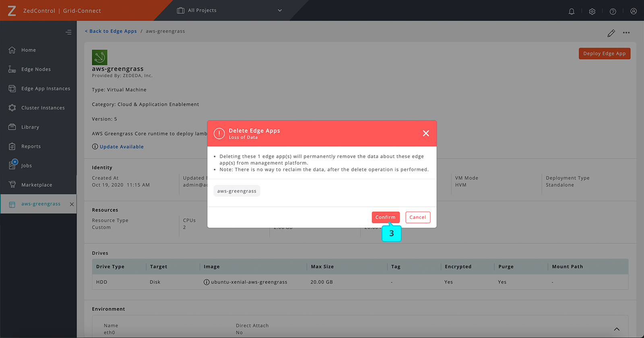The height and width of the screenshot is (338, 644).
Task: Click Deploy Edge App button
Action: pos(605,54)
